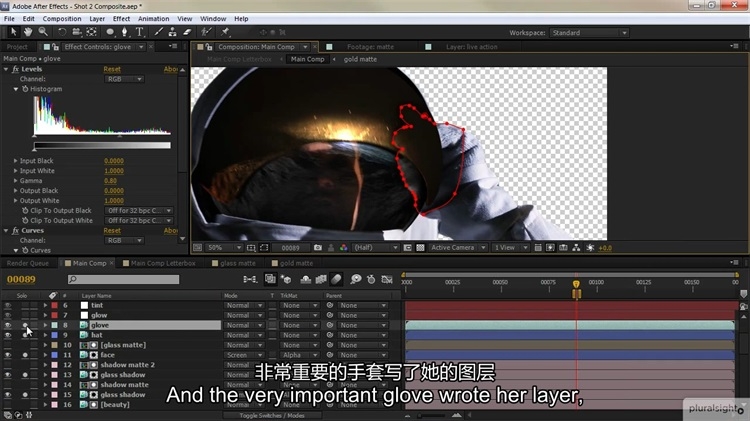The height and width of the screenshot is (421, 750).
Task: Toggle transparency grid in viewer
Action: [x=420, y=248]
